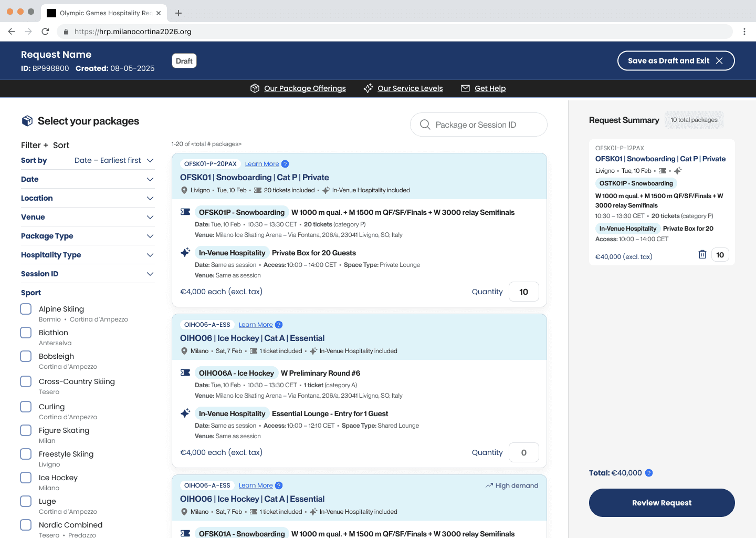Delete the package with the trash icon

(702, 254)
